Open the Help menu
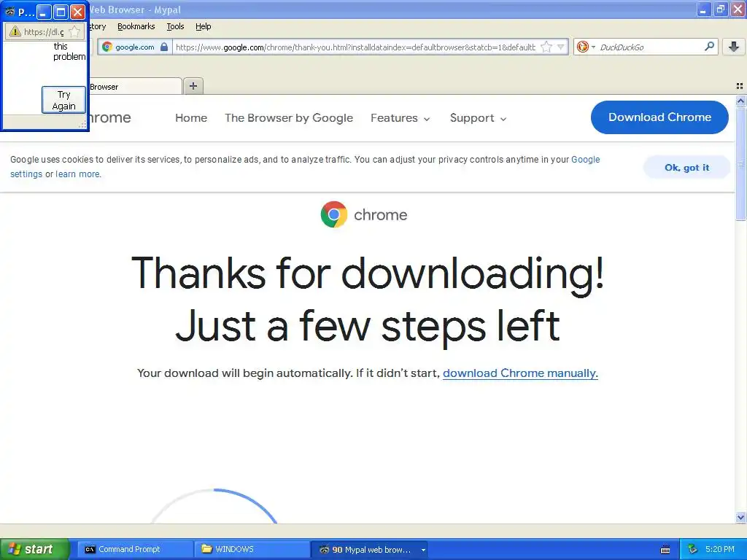Viewport: 747px width, 560px height. (x=203, y=26)
